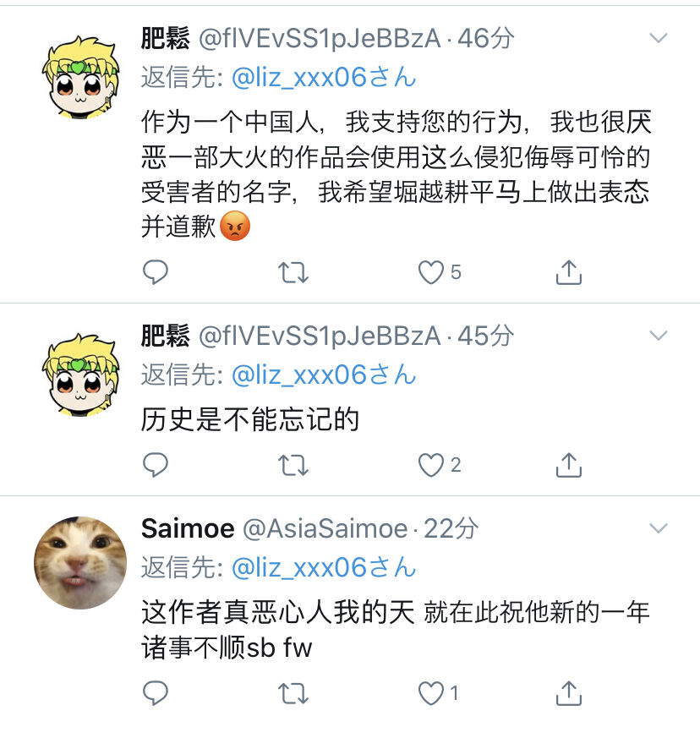Reply to Saimoe's tweet

(156, 693)
